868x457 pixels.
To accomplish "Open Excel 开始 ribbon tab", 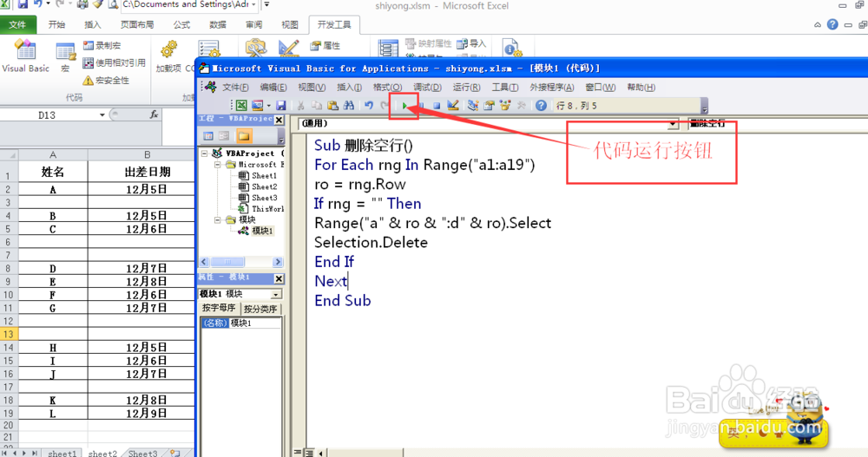I will (56, 24).
